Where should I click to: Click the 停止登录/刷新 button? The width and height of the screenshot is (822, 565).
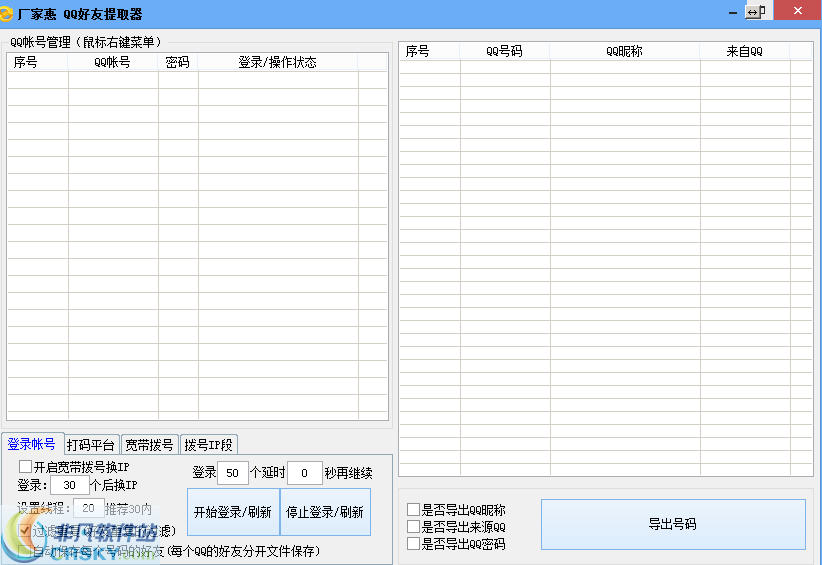[x=325, y=512]
